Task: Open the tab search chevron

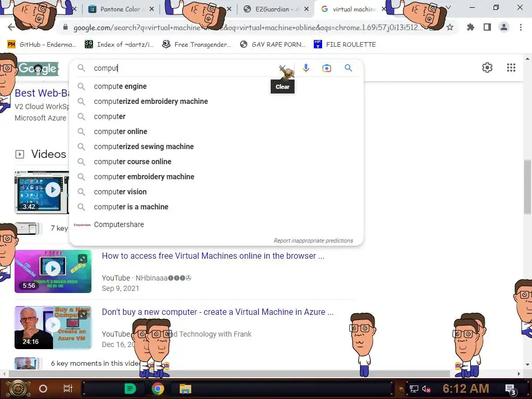Action: pyautogui.click(x=448, y=7)
